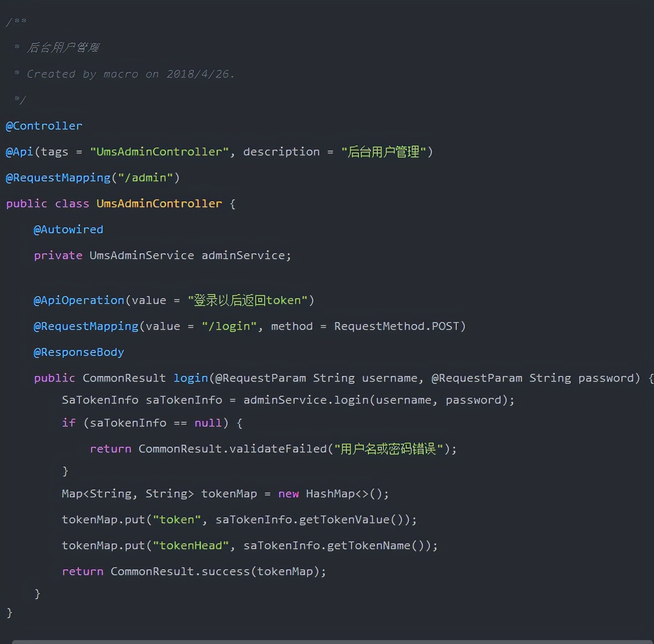This screenshot has width=654, height=644.
Task: Click the "/login" path string
Action: tap(229, 326)
